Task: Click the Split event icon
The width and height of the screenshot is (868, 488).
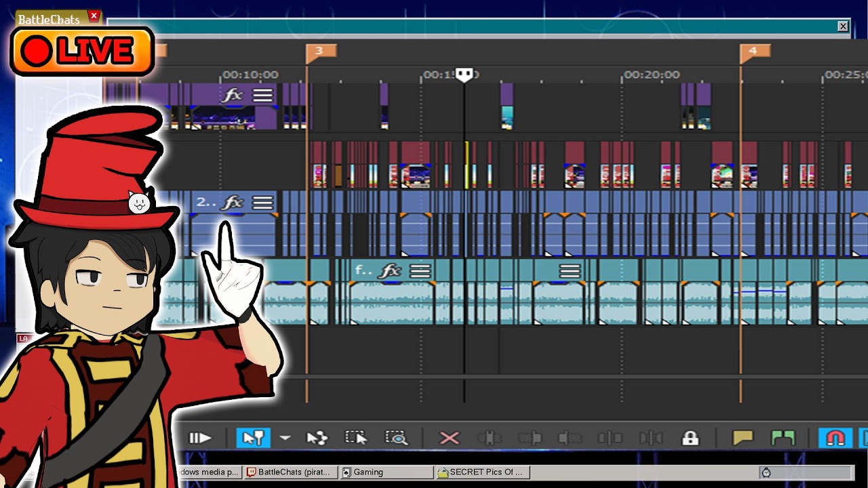Action: 610,438
